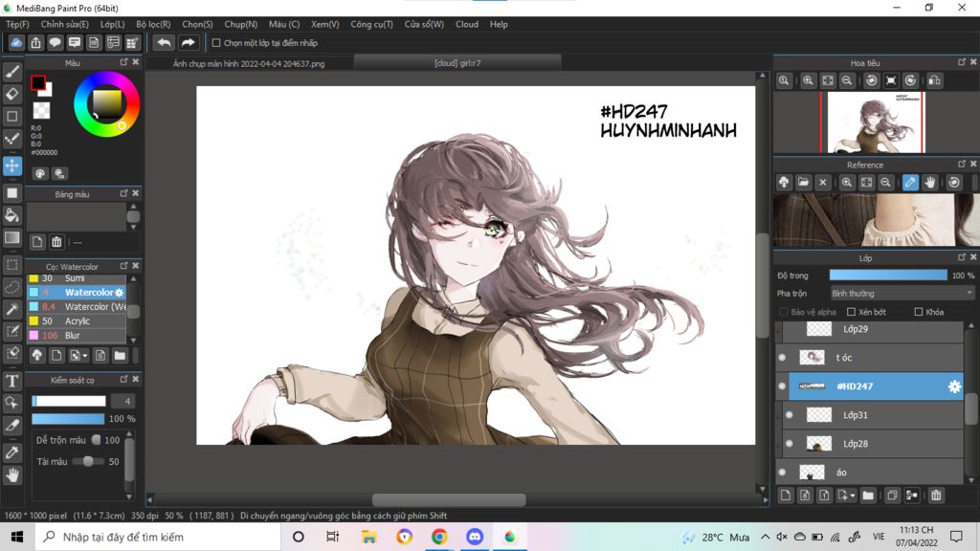
Task: Undock the Reference panel
Action: click(x=962, y=165)
